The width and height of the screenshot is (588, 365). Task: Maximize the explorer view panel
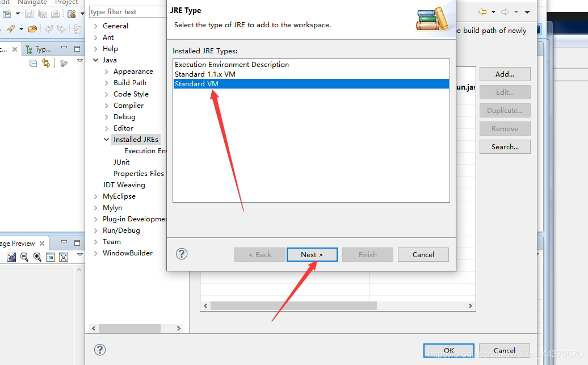click(x=77, y=48)
